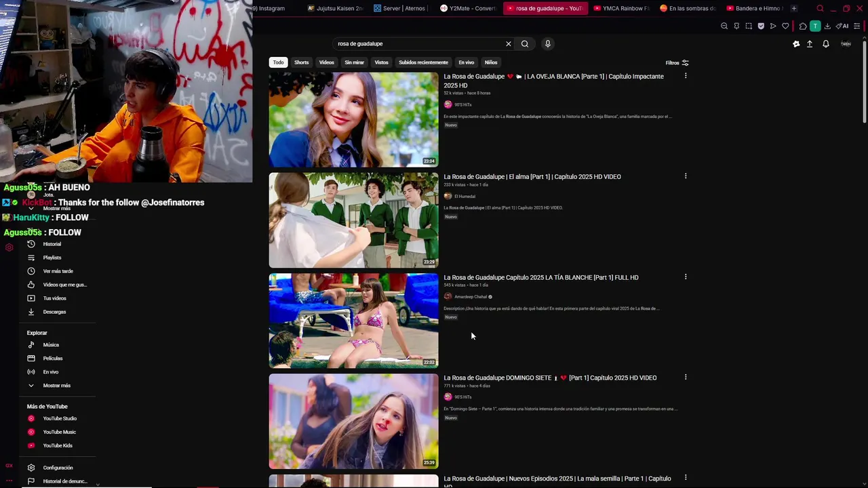Viewport: 868px width, 488px height.
Task: Click the Opera zoom-out magnifier icon
Action: (724, 26)
